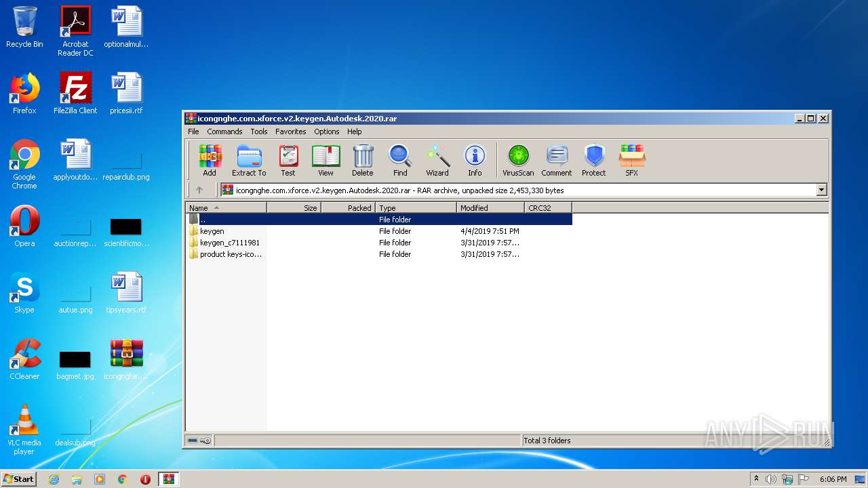
Task: Select the parent folder '..' row
Action: 379,220
